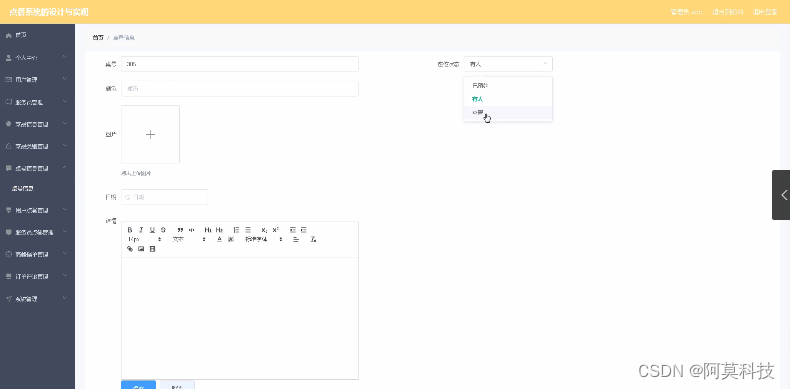Viewport: 790px width, 389px height.
Task: Open the 标准字体 font family dropdown
Action: 264,239
